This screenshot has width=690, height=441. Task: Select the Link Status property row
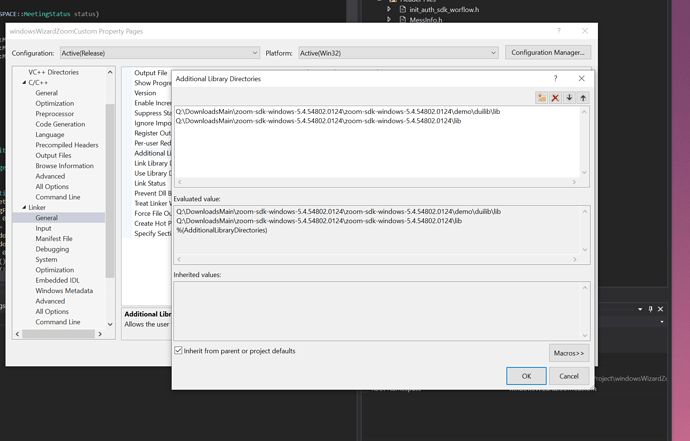pos(150,183)
